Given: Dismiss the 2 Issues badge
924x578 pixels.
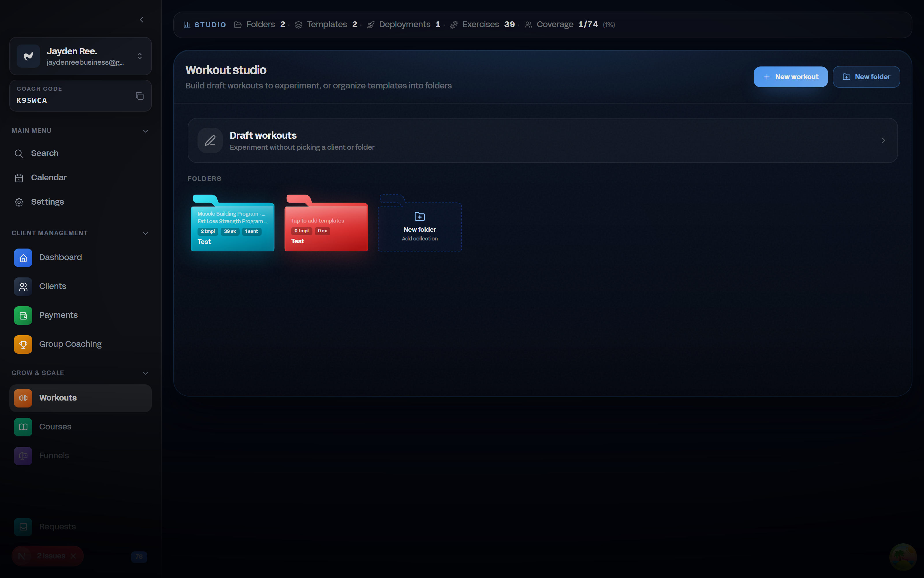Looking at the screenshot, I should pos(73,556).
